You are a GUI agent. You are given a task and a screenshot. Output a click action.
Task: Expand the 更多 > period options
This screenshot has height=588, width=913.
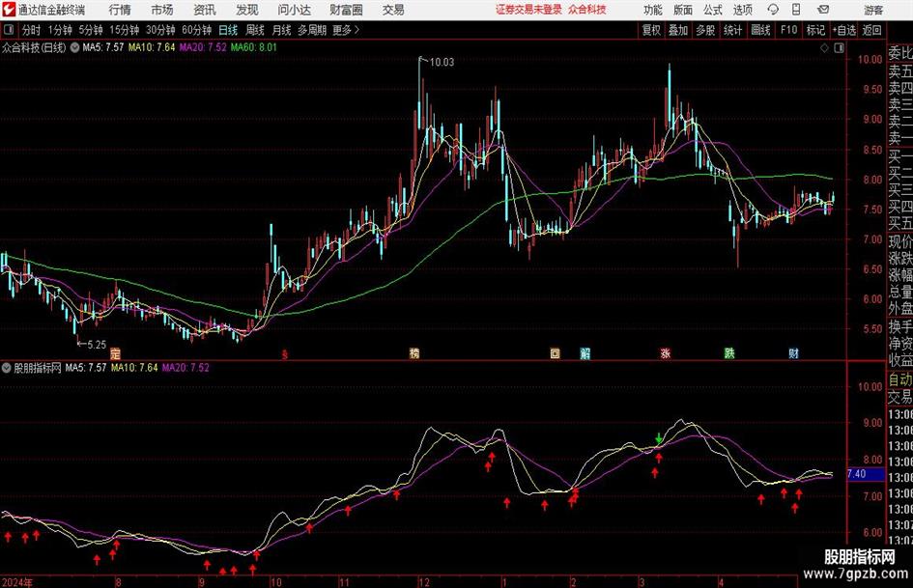pos(345,30)
